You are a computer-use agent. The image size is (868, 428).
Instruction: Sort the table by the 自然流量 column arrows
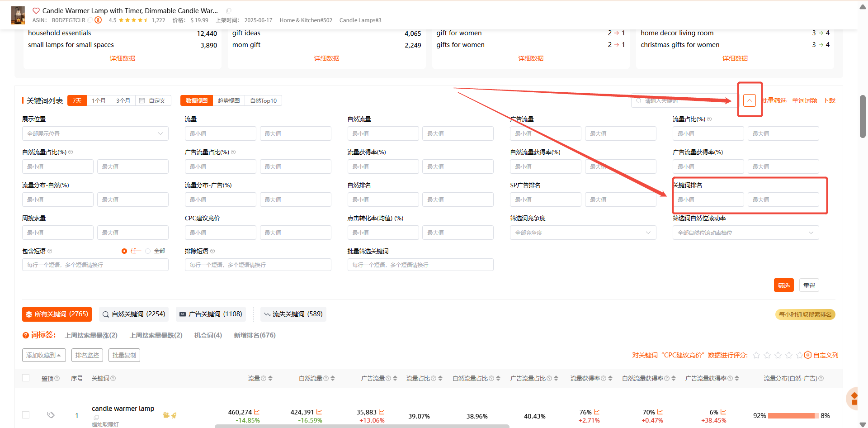(x=333, y=379)
